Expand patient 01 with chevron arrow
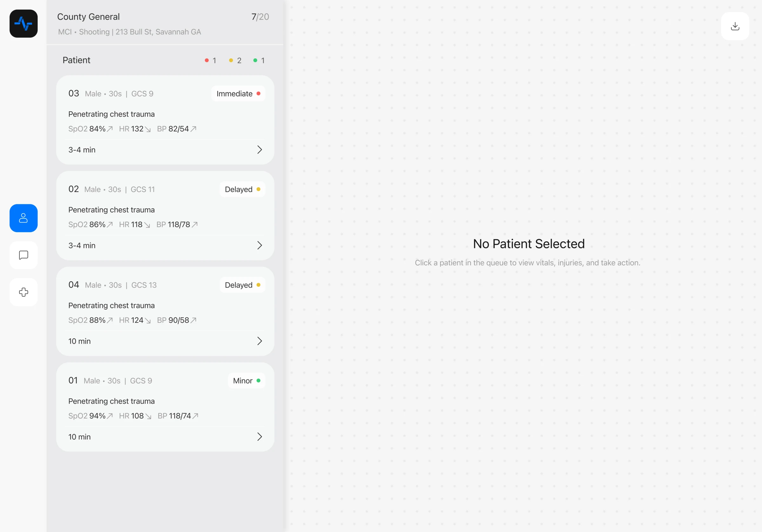 [259, 437]
